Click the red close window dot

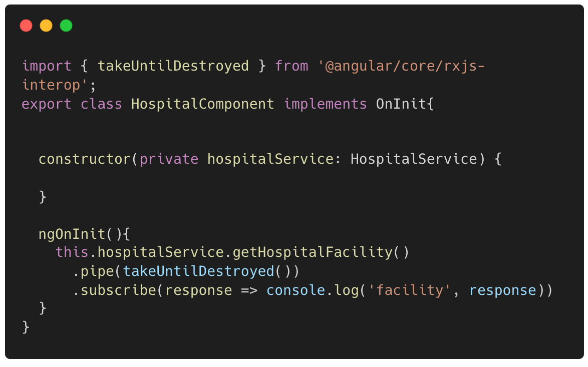pyautogui.click(x=26, y=26)
